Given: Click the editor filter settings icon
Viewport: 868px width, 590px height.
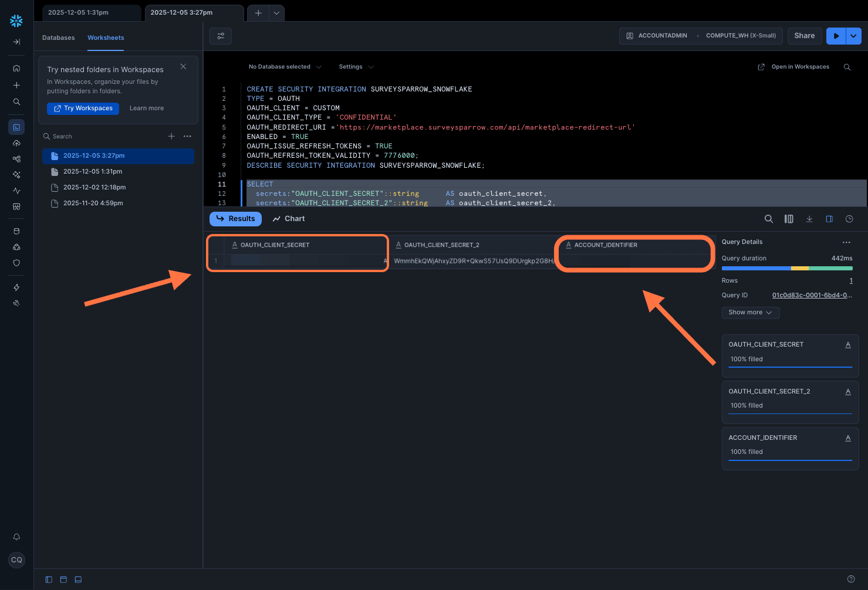Looking at the screenshot, I should point(221,36).
